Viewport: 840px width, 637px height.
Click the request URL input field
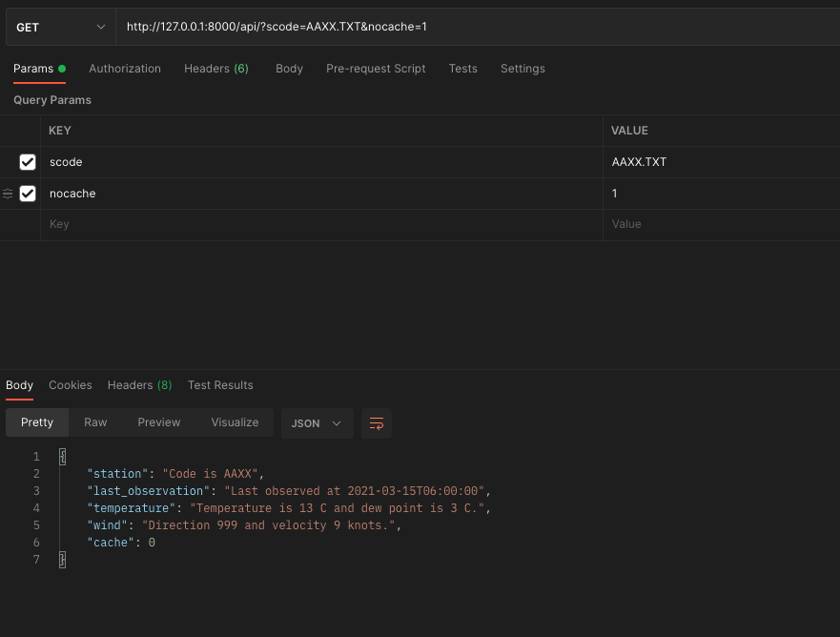[x=381, y=26]
